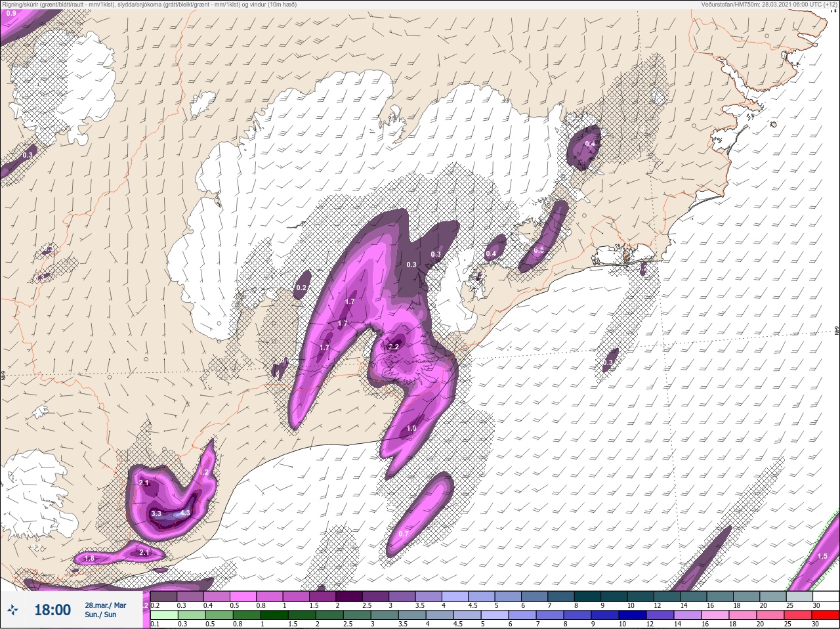Click the map title starting with Rigning/skúrir
This screenshot has width=840, height=629.
[150, 4]
